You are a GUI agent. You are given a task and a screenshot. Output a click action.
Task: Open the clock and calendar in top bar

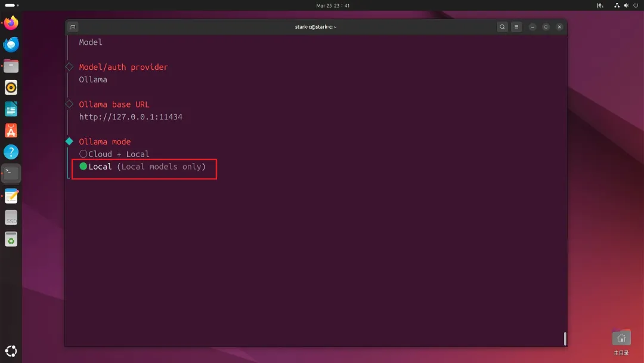point(333,5)
